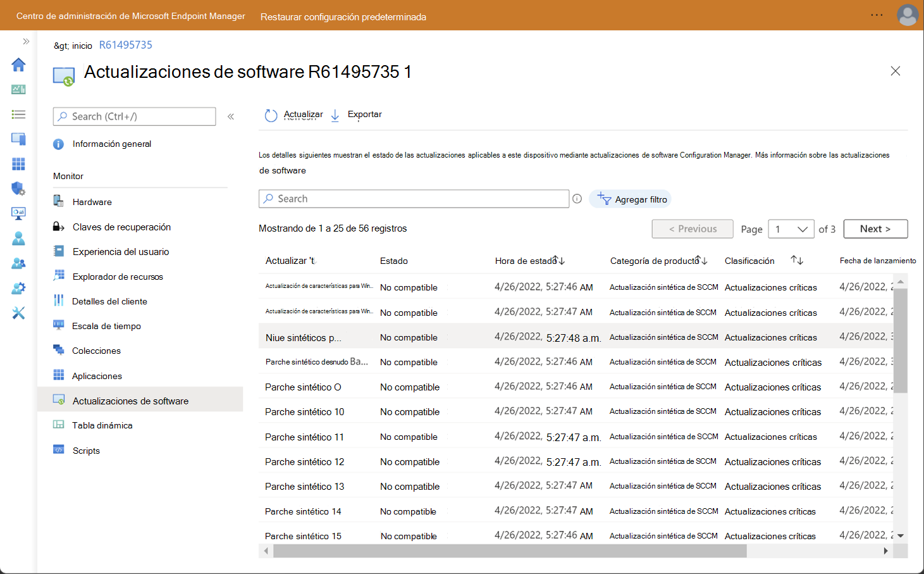
Task: Focus the updates Search field
Action: point(414,199)
